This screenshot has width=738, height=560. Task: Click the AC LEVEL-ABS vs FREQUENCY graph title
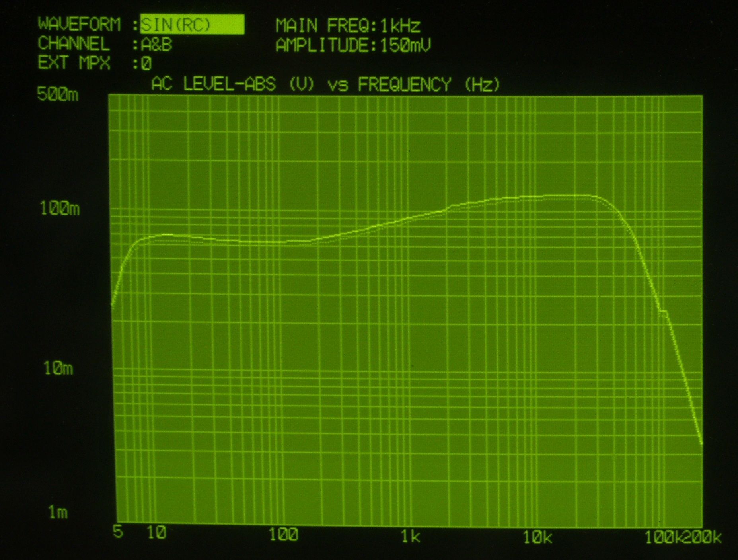[x=325, y=84]
